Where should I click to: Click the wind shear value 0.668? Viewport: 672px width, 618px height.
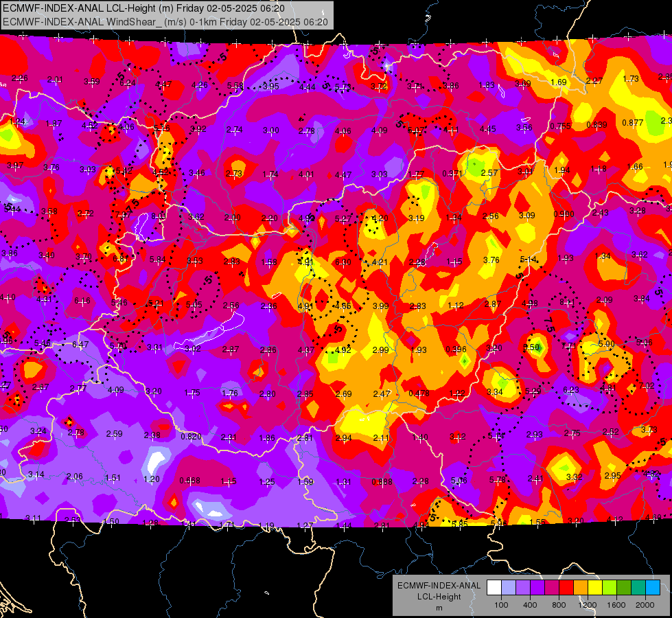tap(190, 481)
